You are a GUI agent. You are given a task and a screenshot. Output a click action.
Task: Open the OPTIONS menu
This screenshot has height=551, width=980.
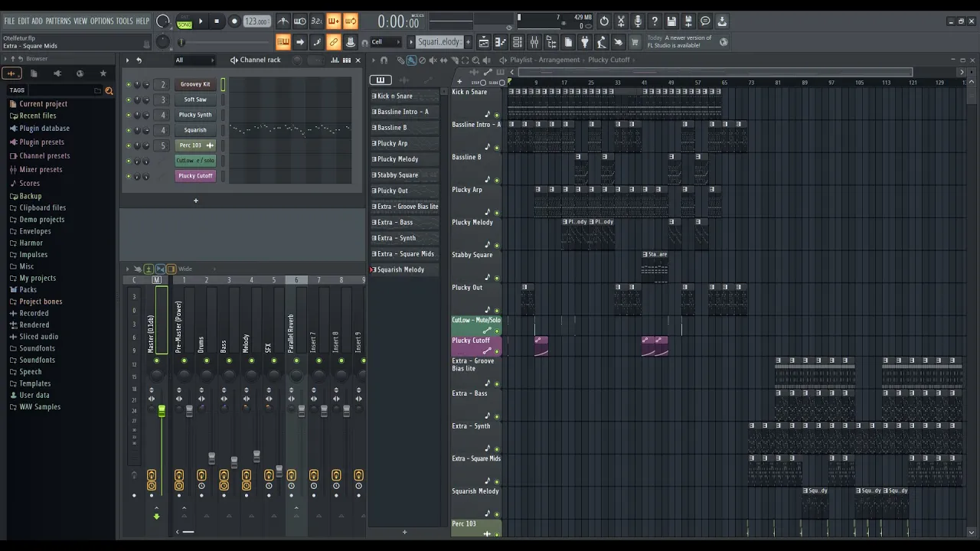(x=102, y=21)
